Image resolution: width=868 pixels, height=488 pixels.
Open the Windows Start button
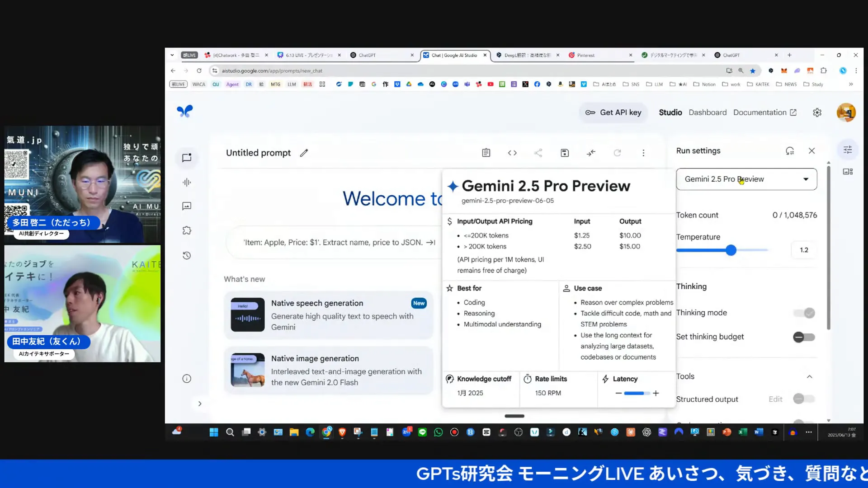tap(214, 432)
